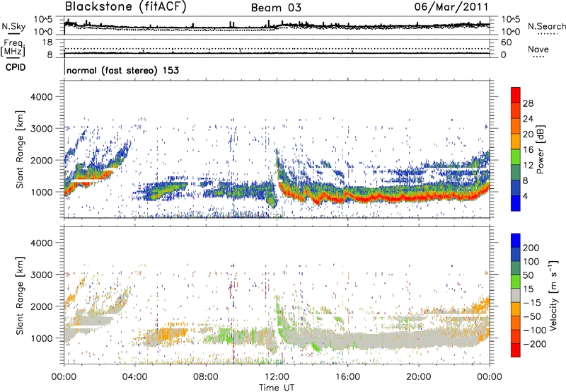Click the '4000' tick of the power panel
This screenshot has height=392, width=566.
pos(42,97)
